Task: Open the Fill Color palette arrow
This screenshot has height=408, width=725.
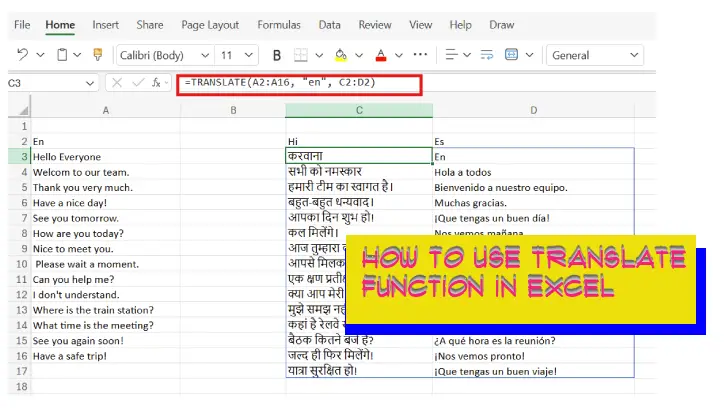Action: (359, 56)
